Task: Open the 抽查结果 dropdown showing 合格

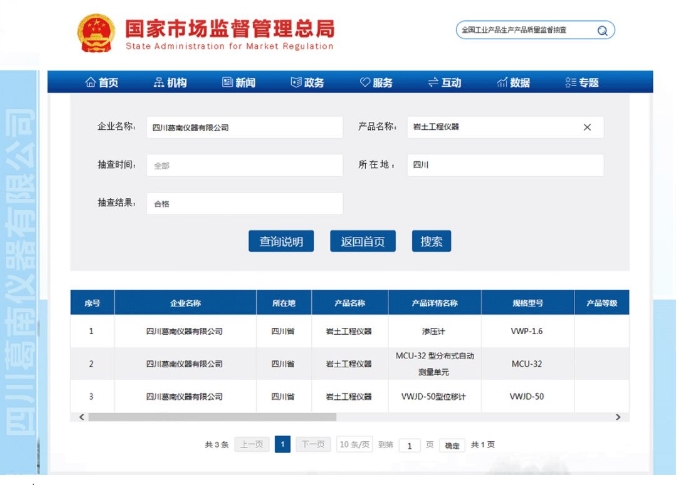Action: tap(245, 204)
